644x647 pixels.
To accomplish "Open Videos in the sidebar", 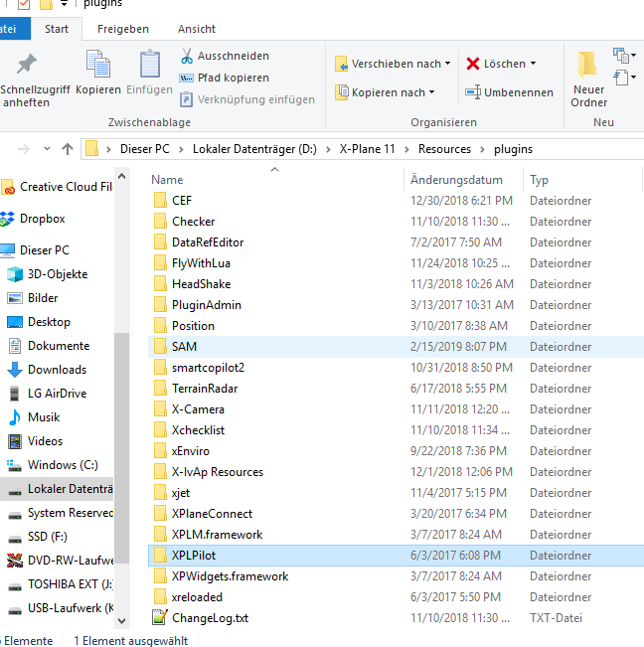I will [x=37, y=441].
